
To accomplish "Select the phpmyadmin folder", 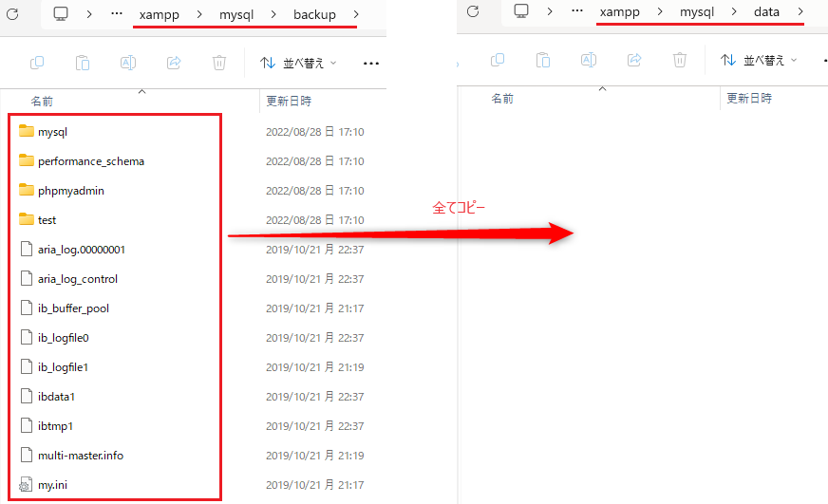I will (x=70, y=191).
